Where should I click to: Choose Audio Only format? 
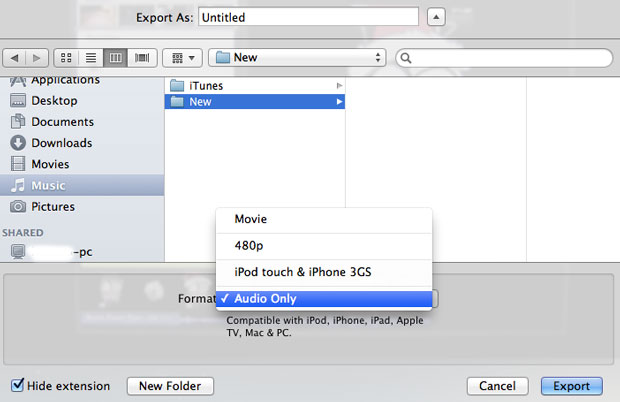coord(324,299)
